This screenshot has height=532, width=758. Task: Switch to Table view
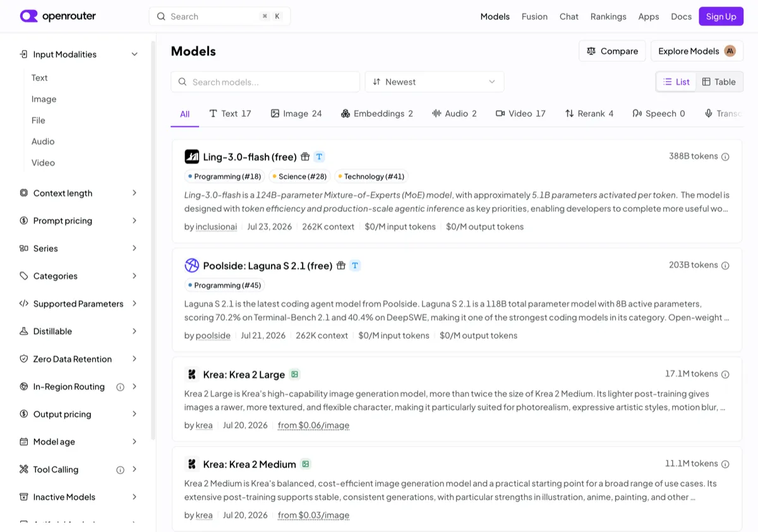(719, 82)
